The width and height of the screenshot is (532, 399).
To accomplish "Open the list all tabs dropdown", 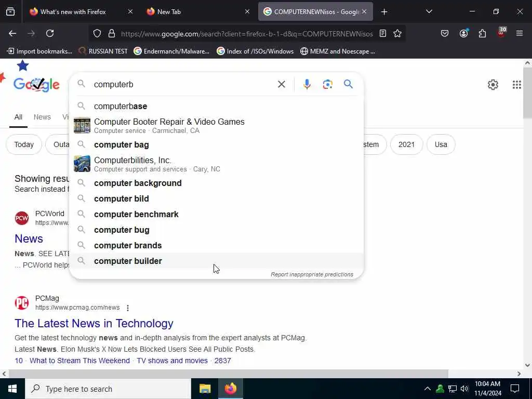I will coord(429,11).
